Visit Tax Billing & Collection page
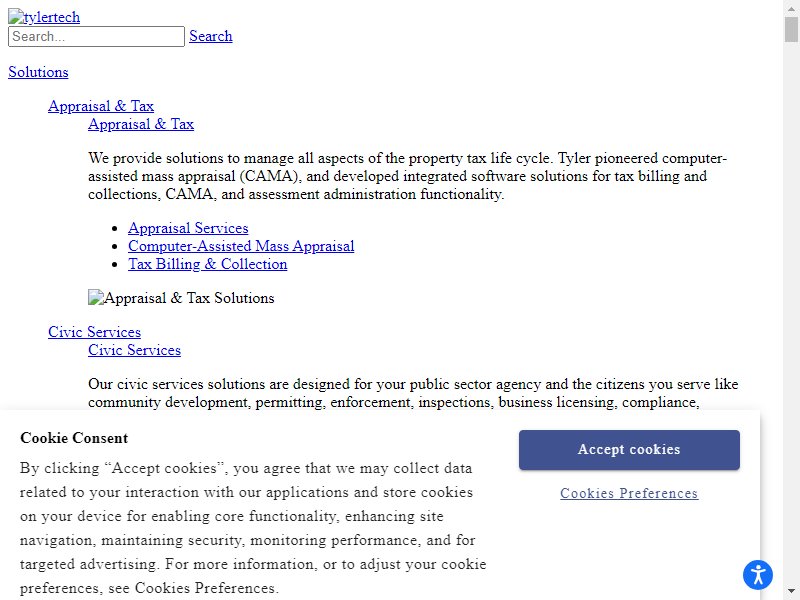The image size is (800, 600). click(208, 264)
